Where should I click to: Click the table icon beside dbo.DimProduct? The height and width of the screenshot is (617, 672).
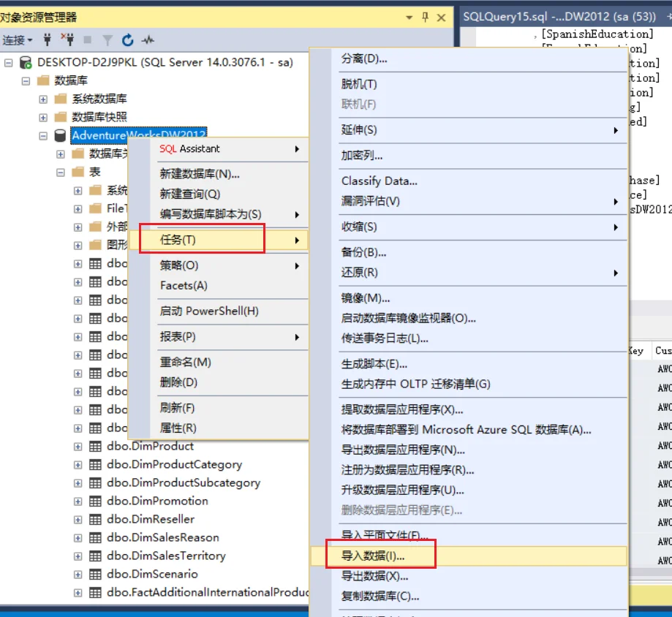pos(95,447)
